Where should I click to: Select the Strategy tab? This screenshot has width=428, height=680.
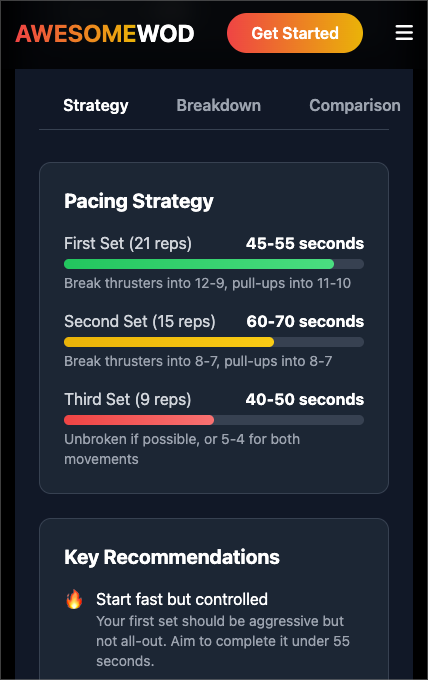pyautogui.click(x=96, y=105)
